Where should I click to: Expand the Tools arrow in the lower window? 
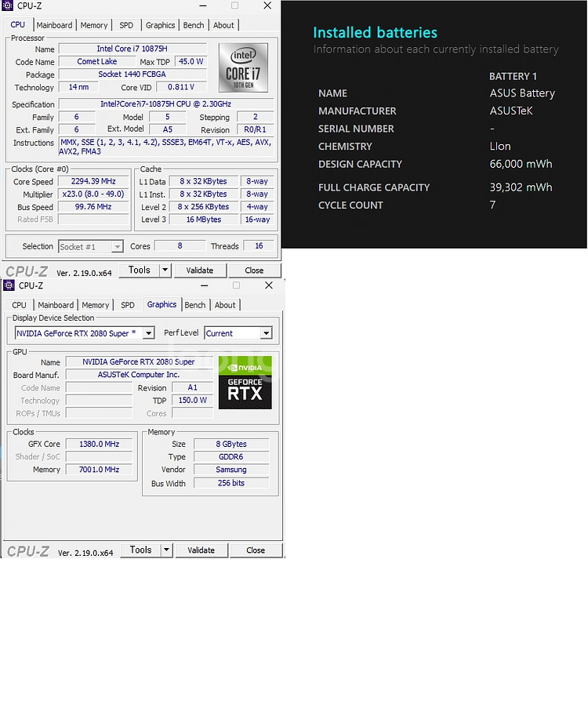coord(166,550)
